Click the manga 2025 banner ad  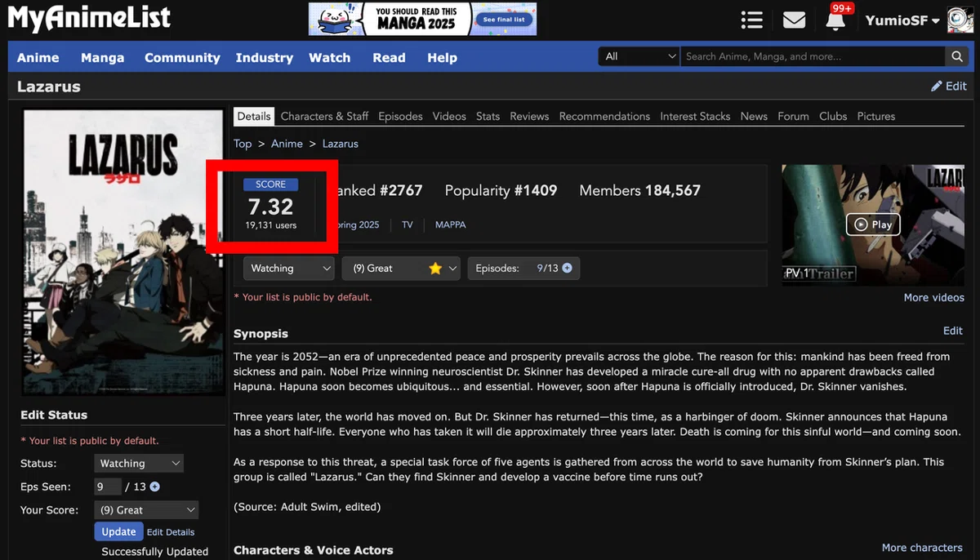(422, 19)
